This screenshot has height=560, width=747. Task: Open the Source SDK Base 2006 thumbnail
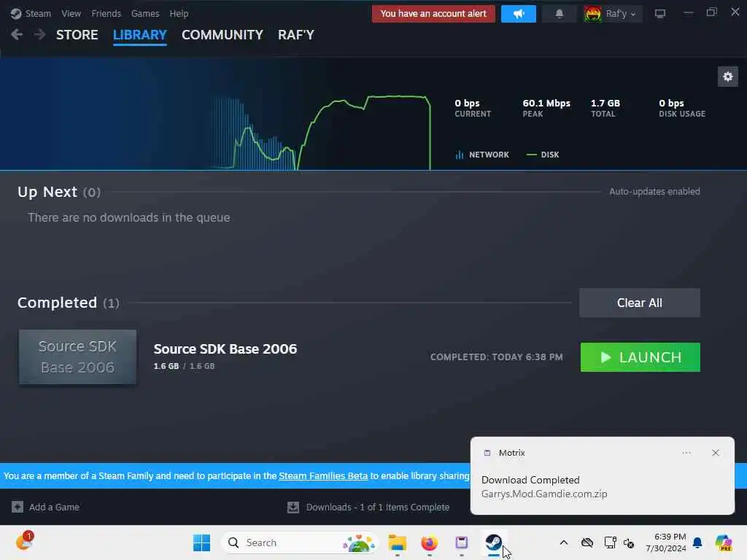77,357
